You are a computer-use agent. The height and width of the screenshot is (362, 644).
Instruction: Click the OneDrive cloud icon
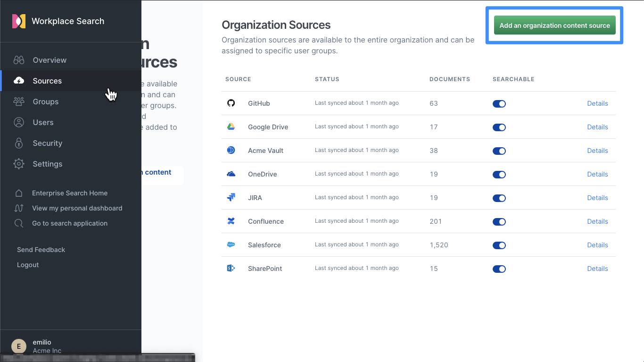point(231,174)
